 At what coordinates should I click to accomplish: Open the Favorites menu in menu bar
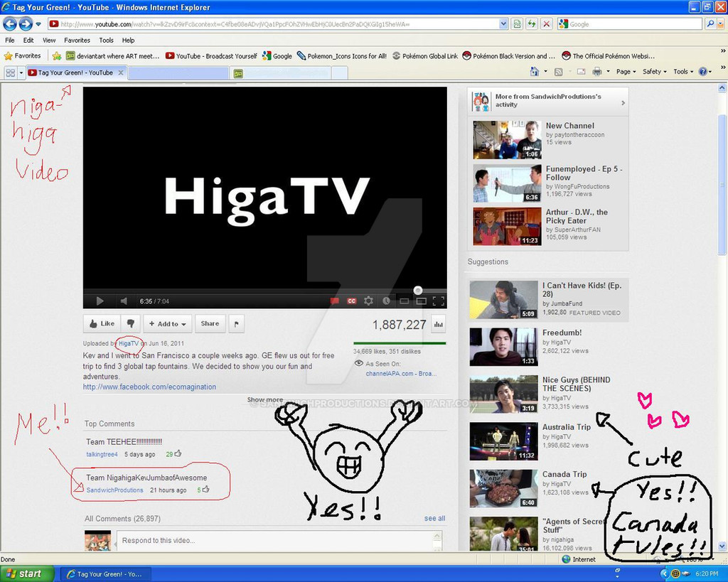click(77, 41)
